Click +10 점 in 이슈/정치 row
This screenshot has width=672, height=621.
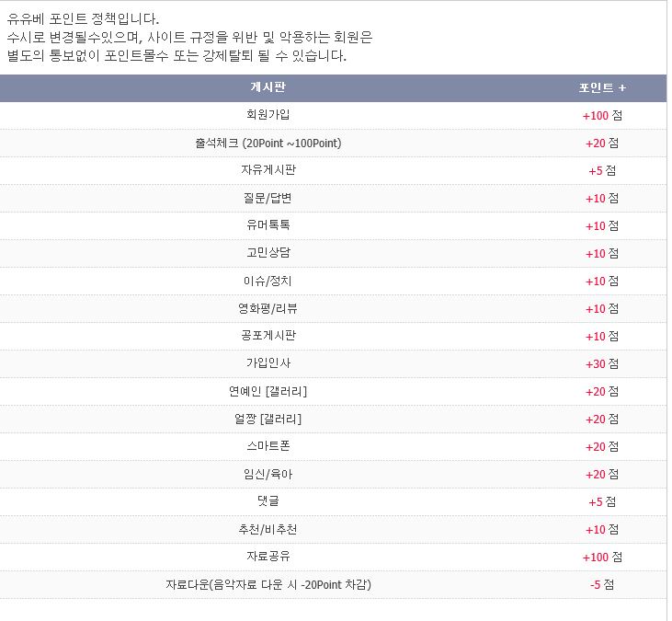click(602, 282)
